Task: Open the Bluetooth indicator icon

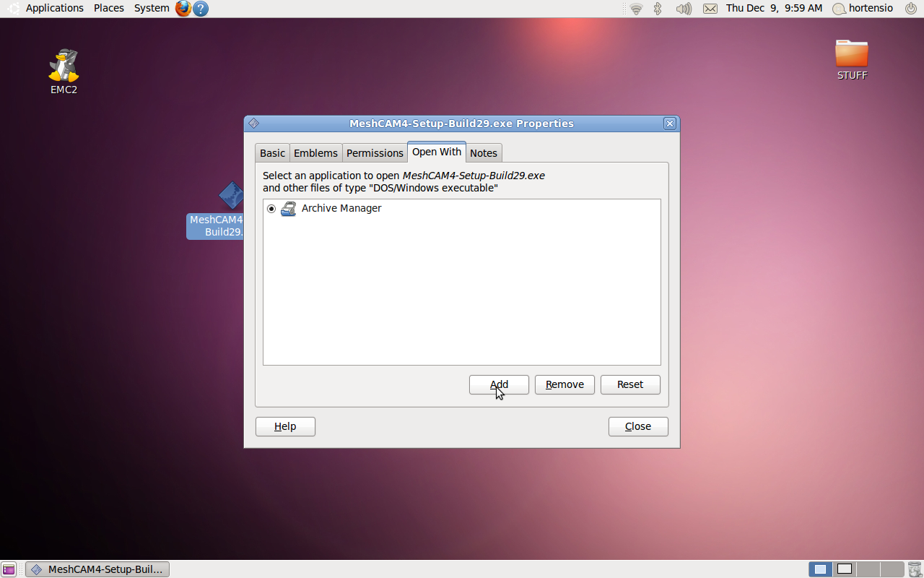Action: [x=658, y=9]
